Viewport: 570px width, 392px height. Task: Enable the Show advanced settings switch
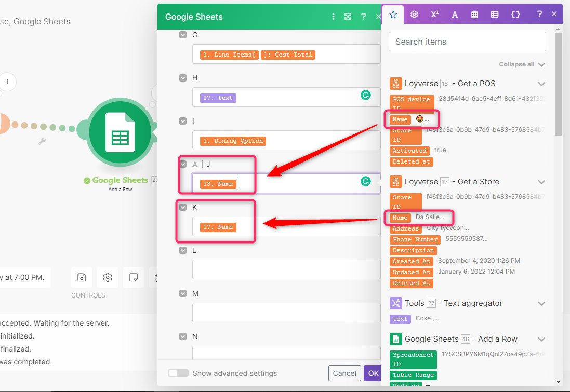(178, 373)
